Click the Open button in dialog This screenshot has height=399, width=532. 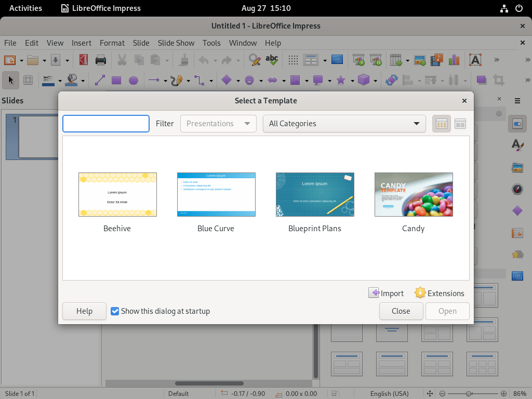coord(447,311)
